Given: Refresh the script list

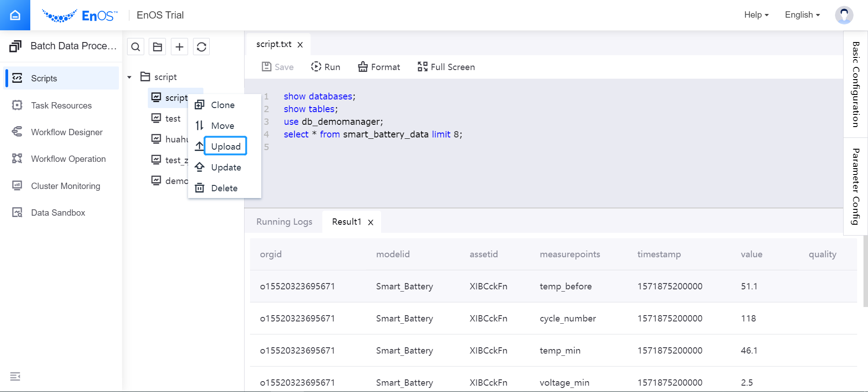Looking at the screenshot, I should click(202, 47).
